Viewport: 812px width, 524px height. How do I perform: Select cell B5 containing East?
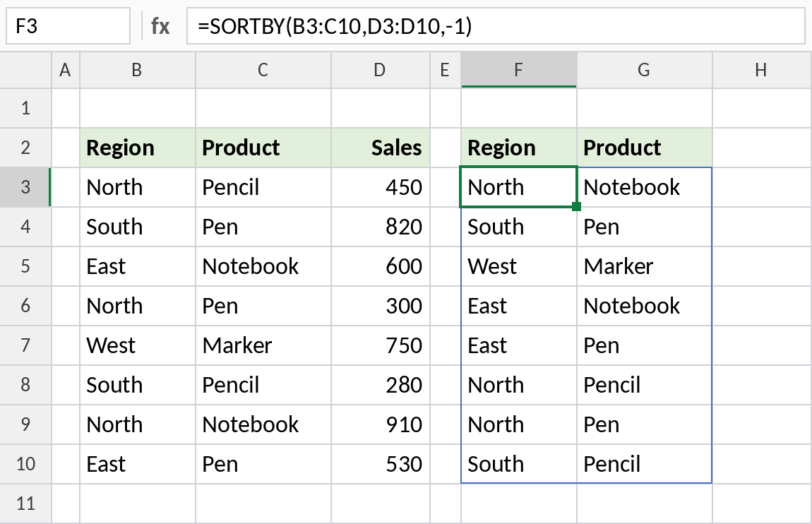pos(138,266)
